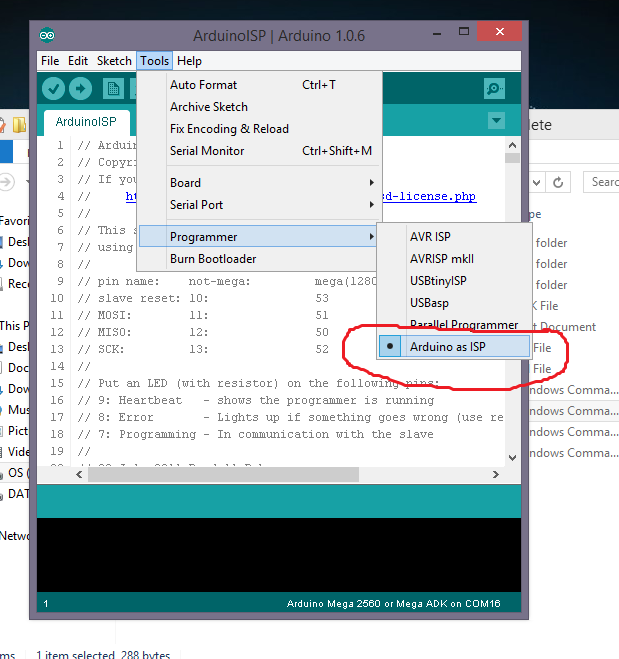This screenshot has width=619, height=659.
Task: Switch to the ArduinoISP sketch tab
Action: (86, 122)
